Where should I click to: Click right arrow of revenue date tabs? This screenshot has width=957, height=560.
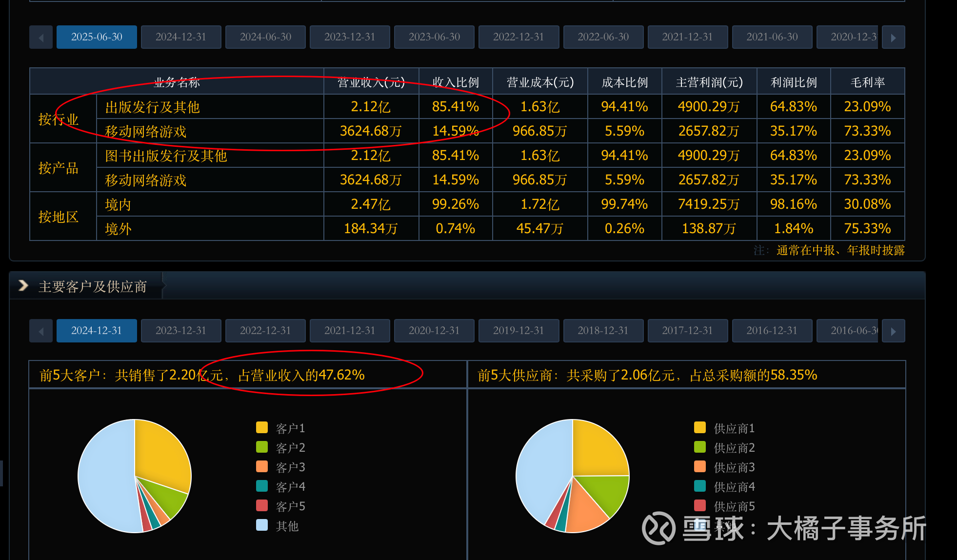pos(893,38)
